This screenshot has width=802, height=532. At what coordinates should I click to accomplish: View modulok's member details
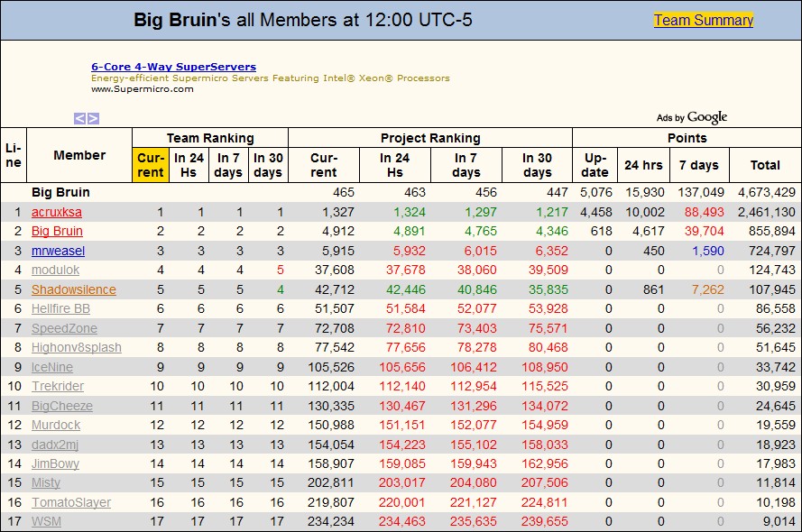click(x=55, y=270)
